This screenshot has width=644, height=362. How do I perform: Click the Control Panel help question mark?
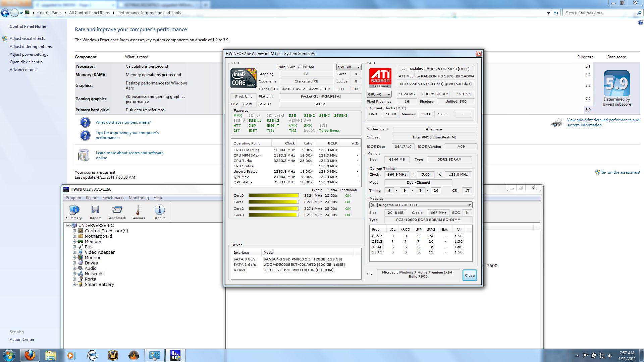pos(640,23)
